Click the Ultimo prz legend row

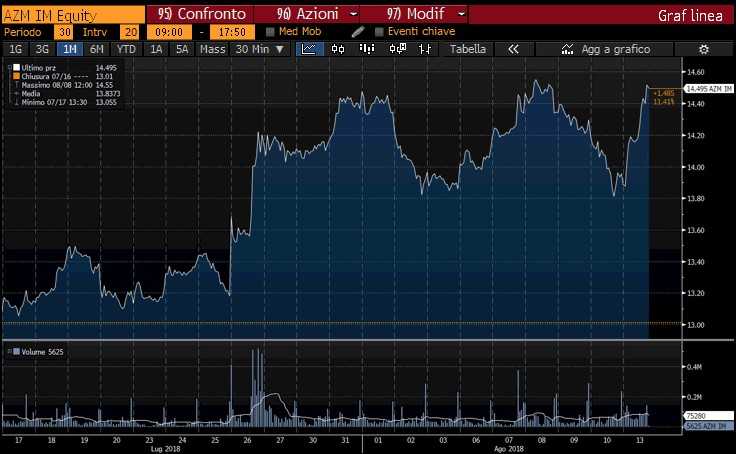coord(65,68)
